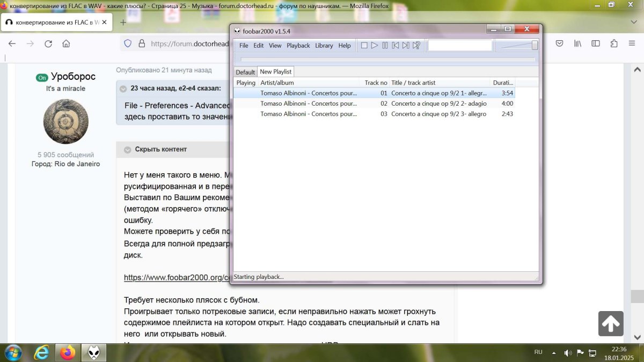Switch to the Default playlist tab

point(245,72)
